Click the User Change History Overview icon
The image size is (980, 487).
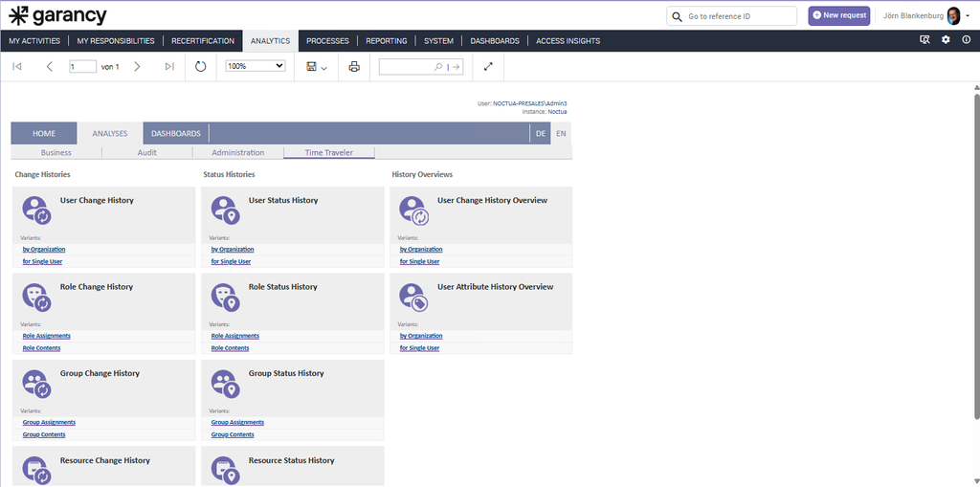(x=414, y=210)
